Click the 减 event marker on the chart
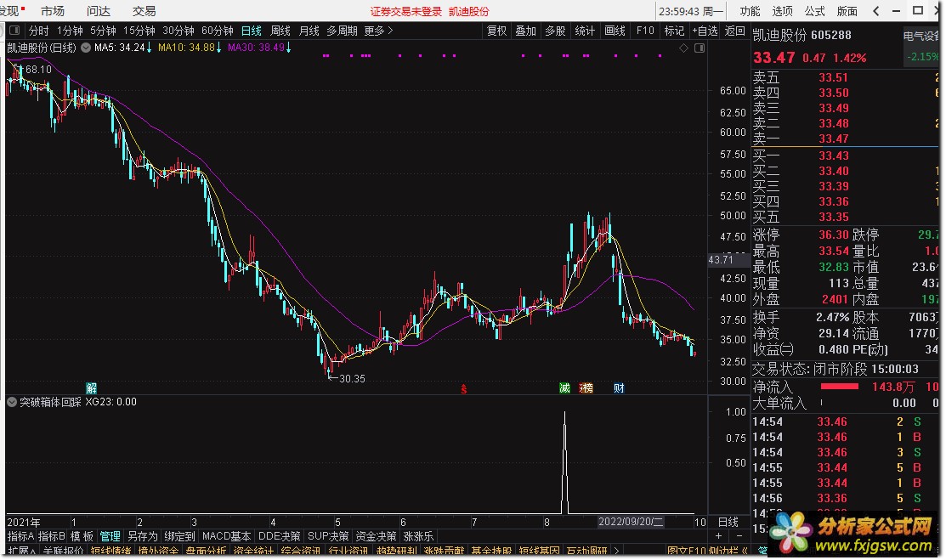This screenshot has width=946, height=560. 564,388
